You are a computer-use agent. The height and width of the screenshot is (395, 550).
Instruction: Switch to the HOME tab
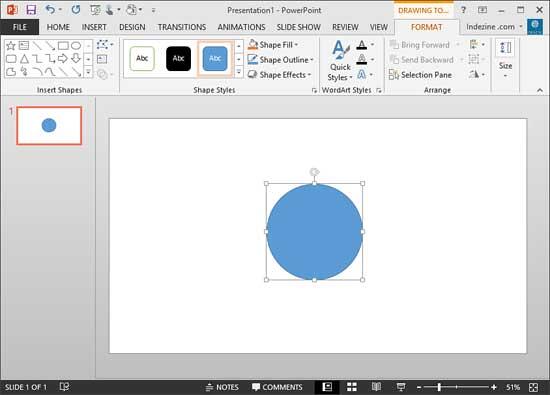click(x=58, y=27)
